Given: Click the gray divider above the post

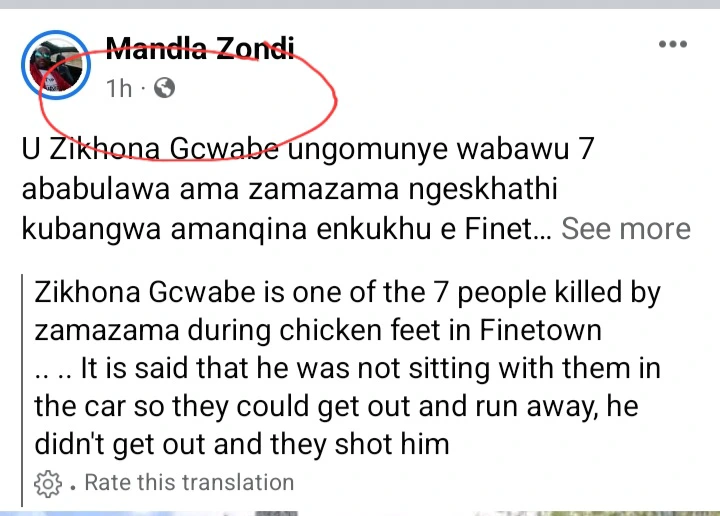Looking at the screenshot, I should (x=360, y=4).
